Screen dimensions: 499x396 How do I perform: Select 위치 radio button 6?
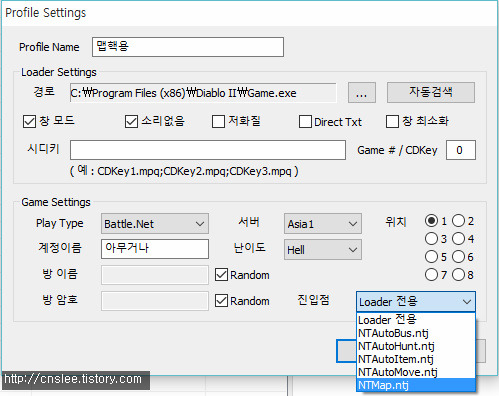click(458, 257)
